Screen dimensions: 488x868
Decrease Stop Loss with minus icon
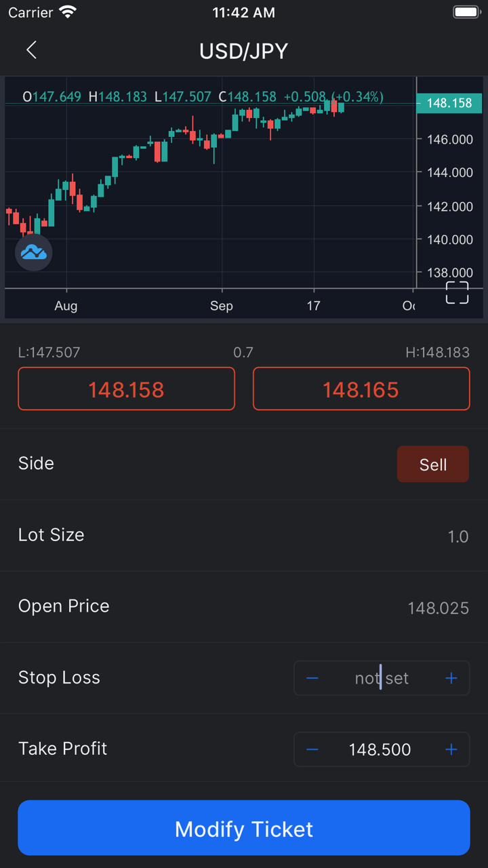(x=312, y=678)
